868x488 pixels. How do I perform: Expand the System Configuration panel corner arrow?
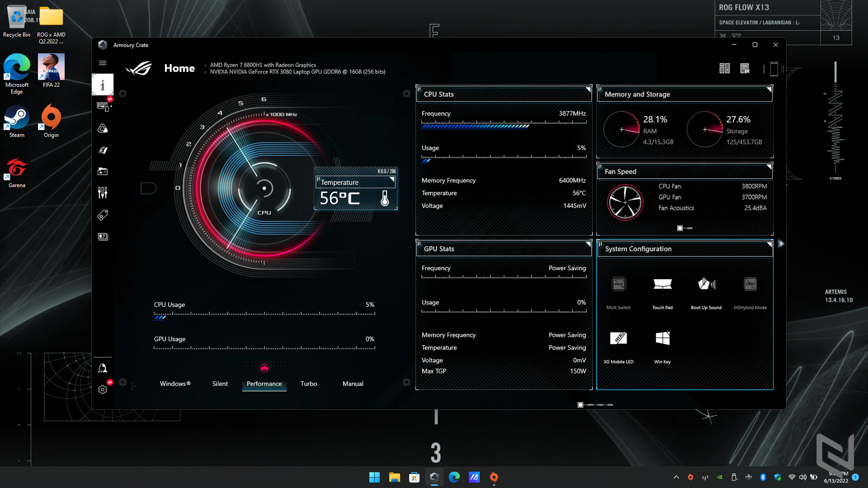click(x=769, y=244)
